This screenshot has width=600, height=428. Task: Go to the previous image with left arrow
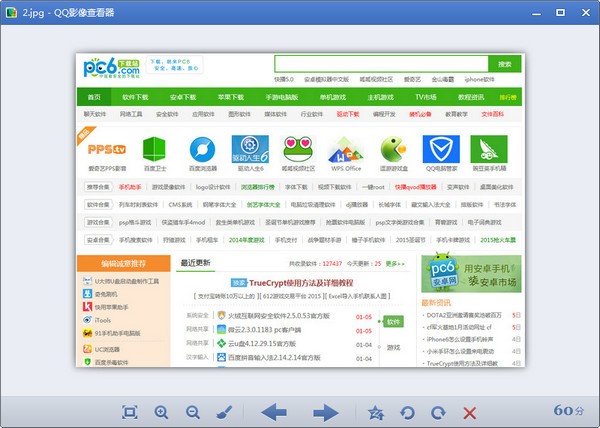click(273, 412)
